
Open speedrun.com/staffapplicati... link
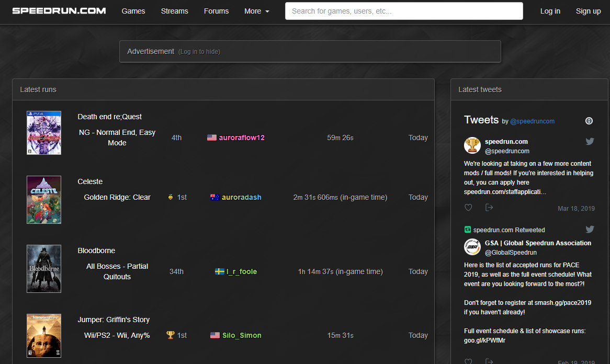pyautogui.click(x=504, y=192)
